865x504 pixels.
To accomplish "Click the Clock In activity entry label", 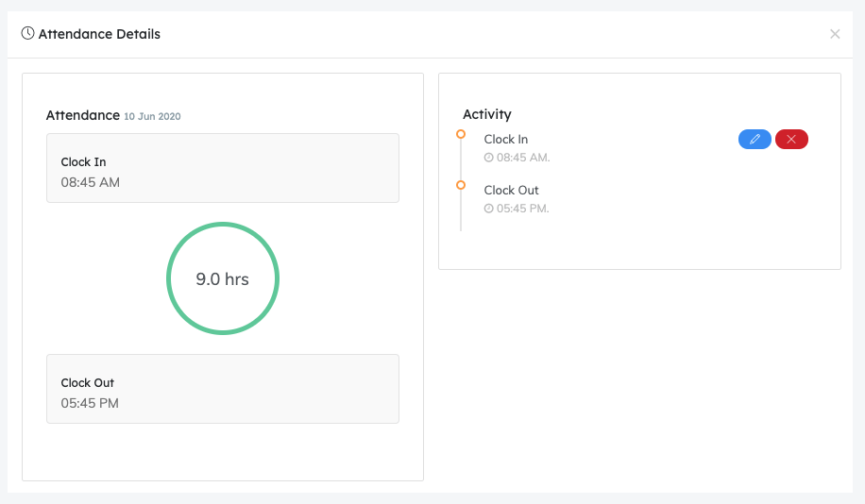I will pos(506,140).
